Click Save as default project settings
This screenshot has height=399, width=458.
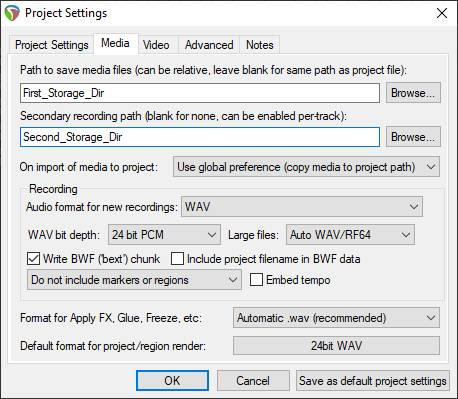(x=373, y=381)
